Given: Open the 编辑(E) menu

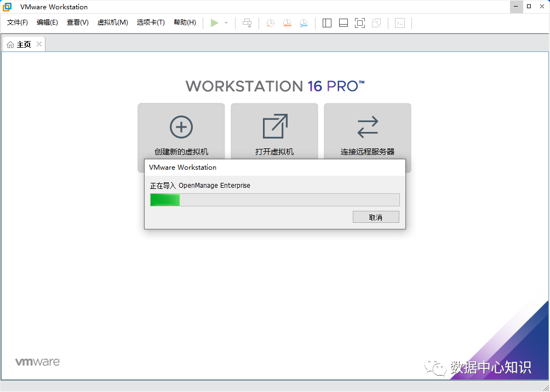Looking at the screenshot, I should click(x=47, y=22).
